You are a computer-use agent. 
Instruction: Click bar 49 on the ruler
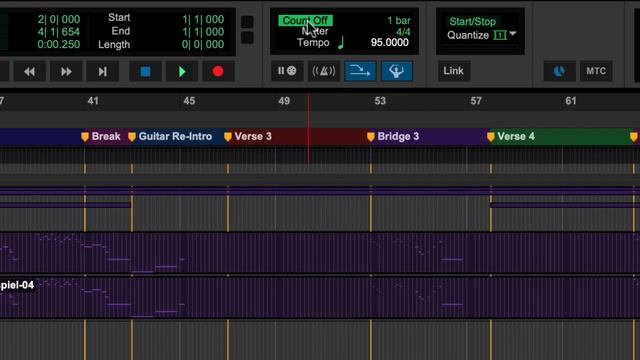click(x=284, y=101)
